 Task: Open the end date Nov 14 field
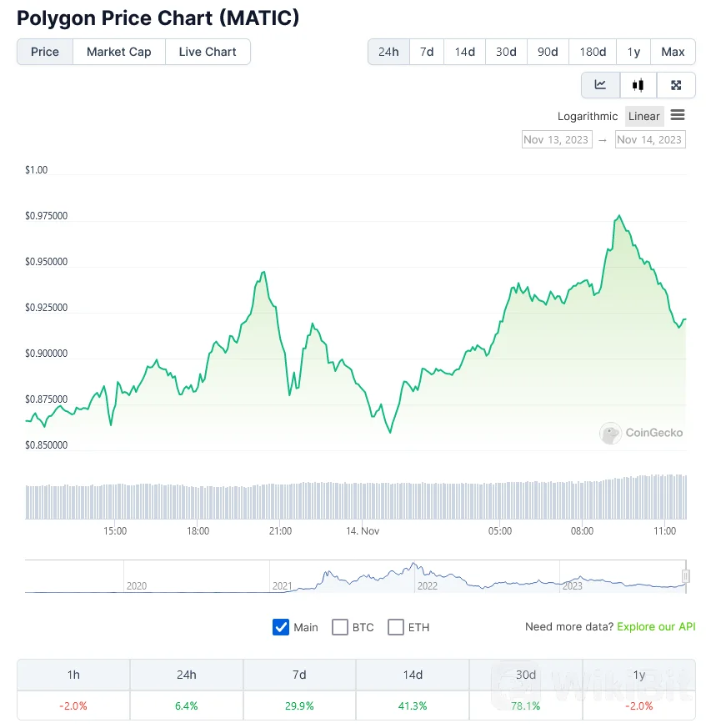(x=649, y=139)
